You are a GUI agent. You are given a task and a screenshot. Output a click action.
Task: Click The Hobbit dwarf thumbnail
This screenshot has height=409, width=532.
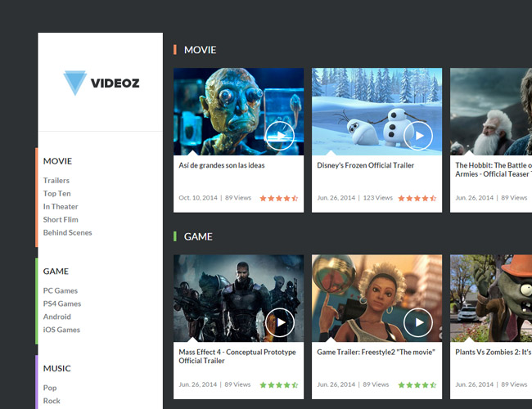click(x=491, y=111)
